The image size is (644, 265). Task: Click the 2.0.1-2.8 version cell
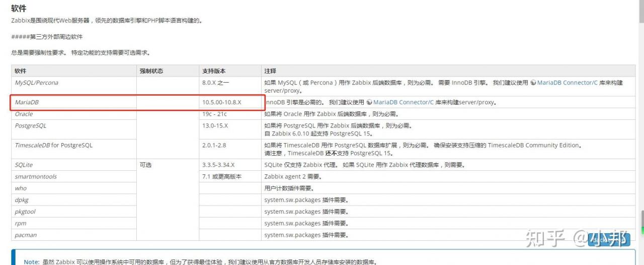(230, 149)
